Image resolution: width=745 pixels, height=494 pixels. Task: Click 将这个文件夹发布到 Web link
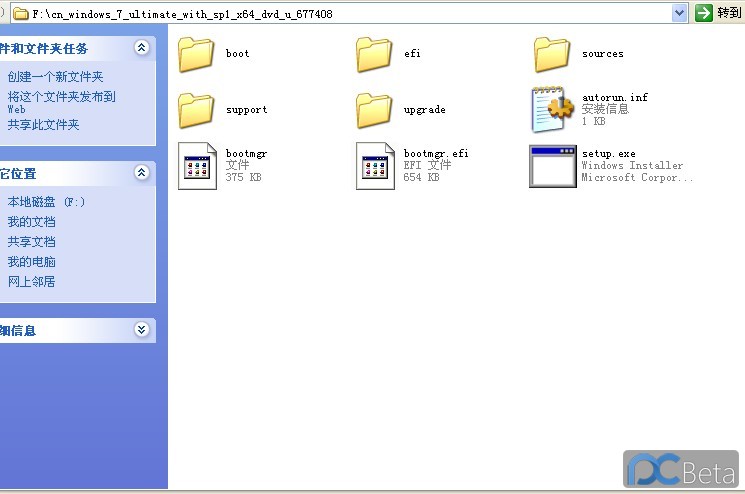point(61,103)
